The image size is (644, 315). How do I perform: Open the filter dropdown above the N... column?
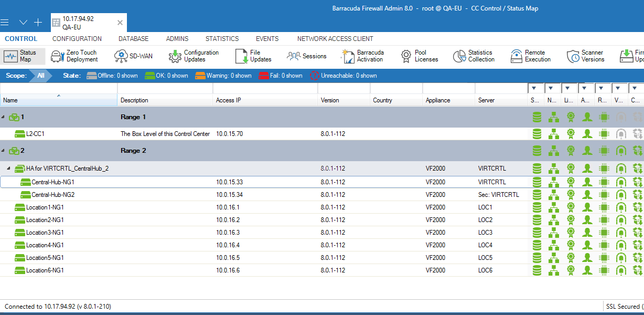552,88
